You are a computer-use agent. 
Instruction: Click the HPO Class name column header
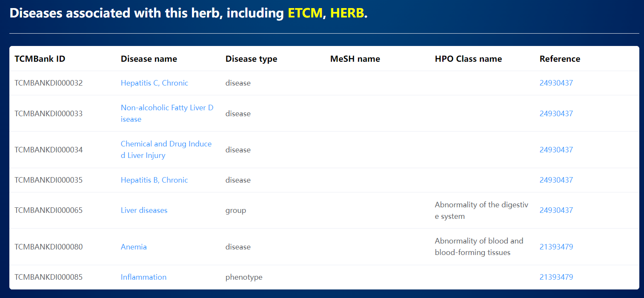[468, 59]
